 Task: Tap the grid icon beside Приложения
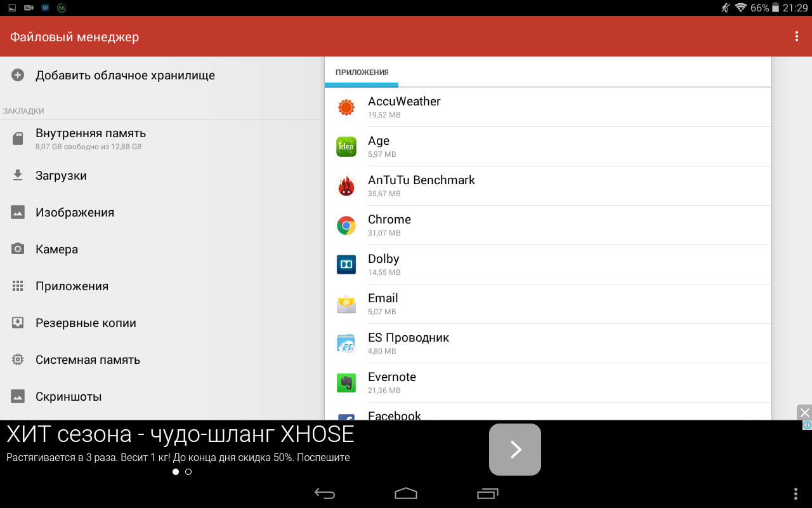point(18,286)
